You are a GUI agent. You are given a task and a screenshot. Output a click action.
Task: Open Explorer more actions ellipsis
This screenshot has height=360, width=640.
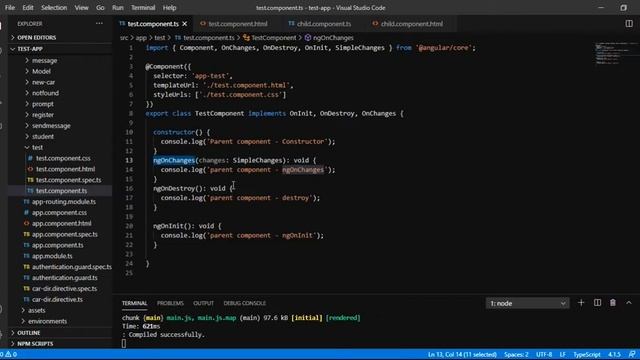pos(99,24)
